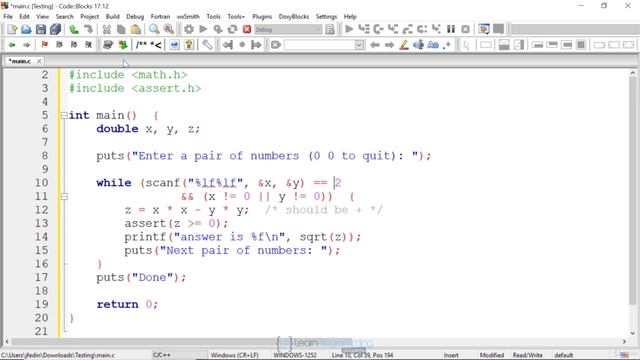Click the vertical scrollbar of the editor
The width and height of the screenshot is (640, 360).
tap(633, 192)
